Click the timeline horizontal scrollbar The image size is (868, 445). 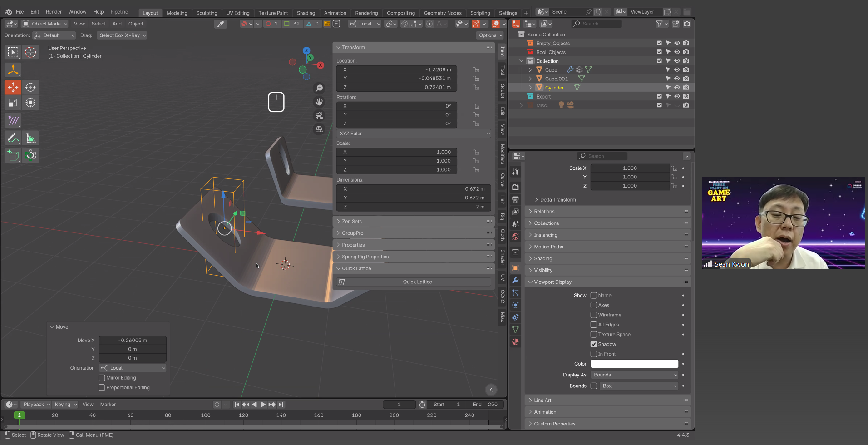pyautogui.click(x=253, y=427)
